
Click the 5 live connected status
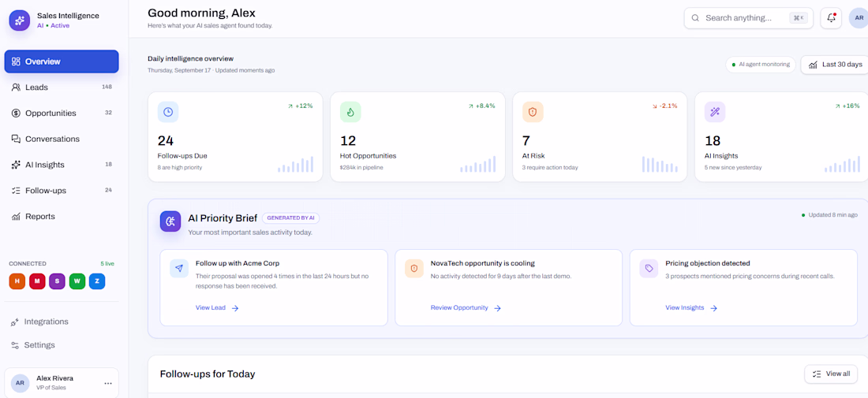coord(107,264)
